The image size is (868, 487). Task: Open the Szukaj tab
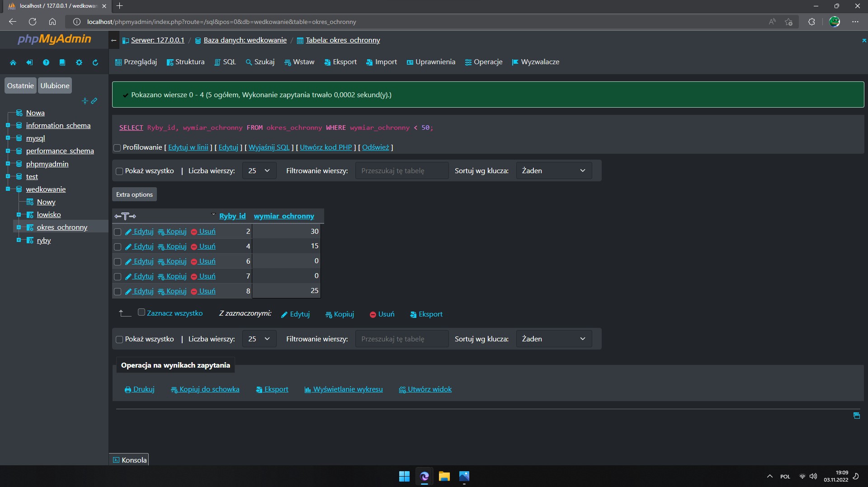[x=260, y=62]
